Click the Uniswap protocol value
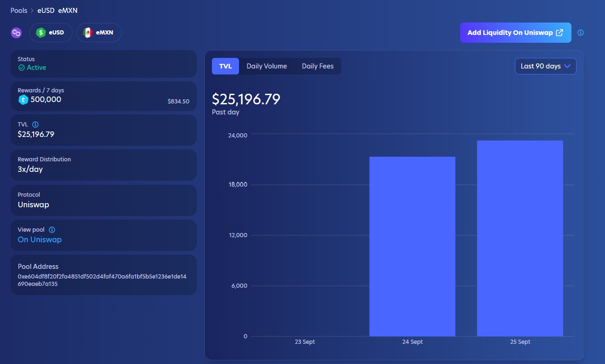605x364 pixels. click(x=33, y=205)
